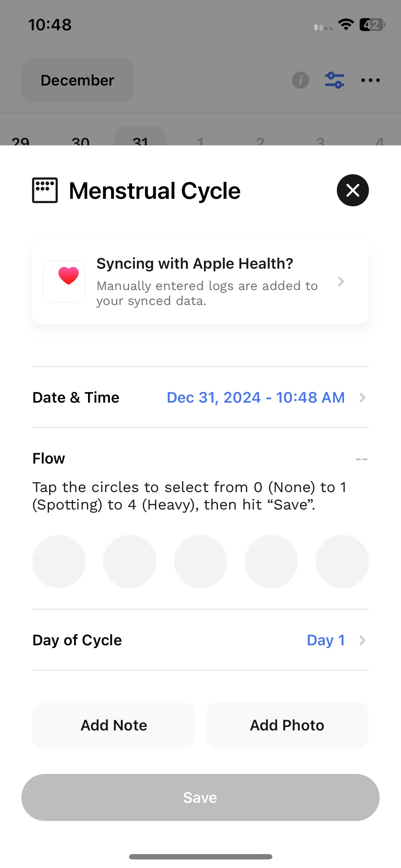The width and height of the screenshot is (401, 868).
Task: Open the filter sliders icon
Action: click(335, 80)
